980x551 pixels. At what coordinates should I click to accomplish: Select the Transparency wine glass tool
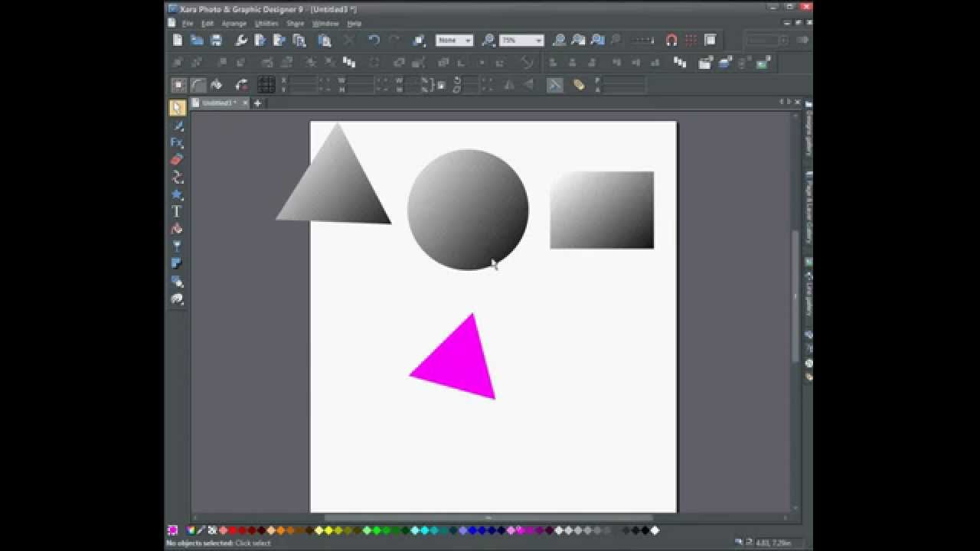(177, 246)
